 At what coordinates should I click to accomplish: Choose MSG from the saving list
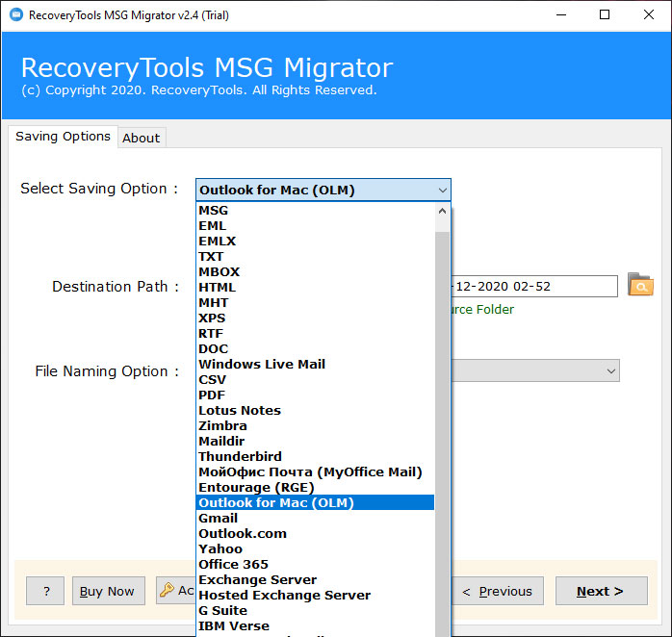coord(315,211)
